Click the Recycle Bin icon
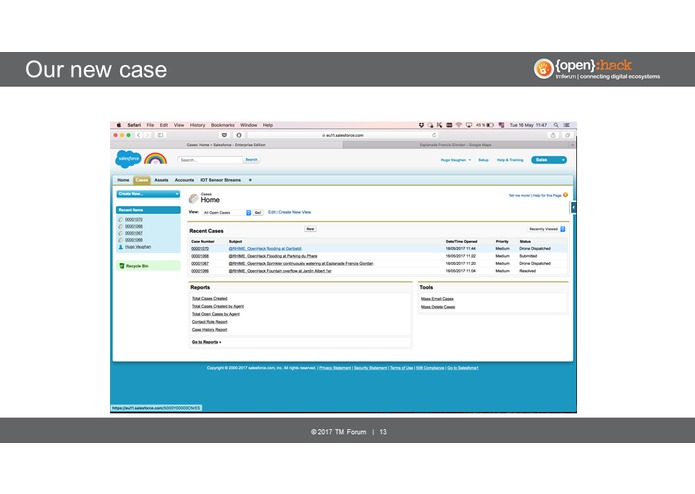The image size is (695, 494). point(122,266)
